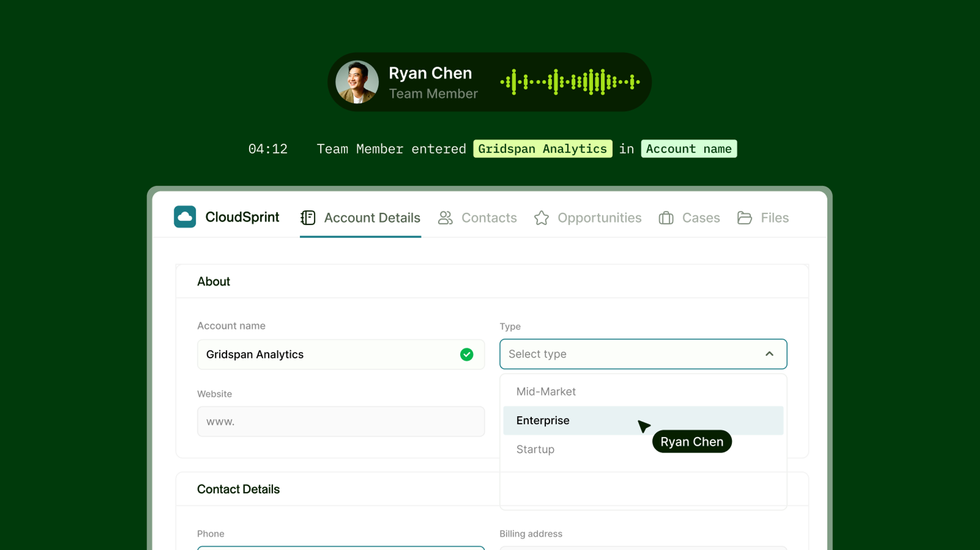The width and height of the screenshot is (980, 550).
Task: Select Enterprise in the Type dropdown
Action: point(543,420)
